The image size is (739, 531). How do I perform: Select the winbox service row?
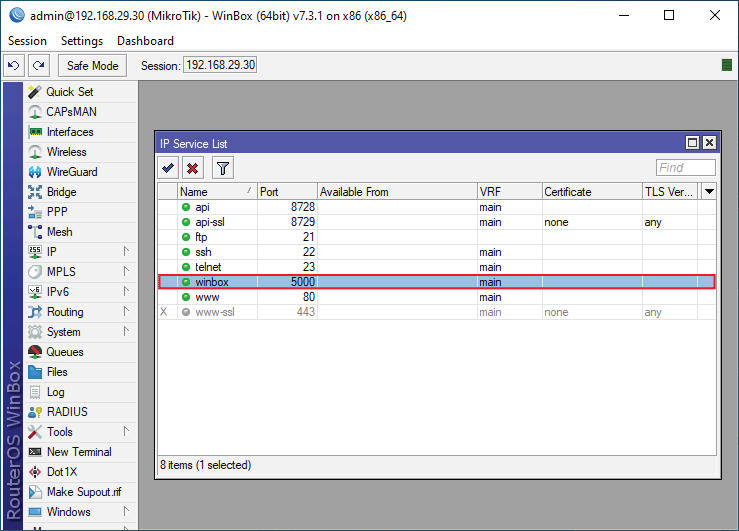point(437,282)
